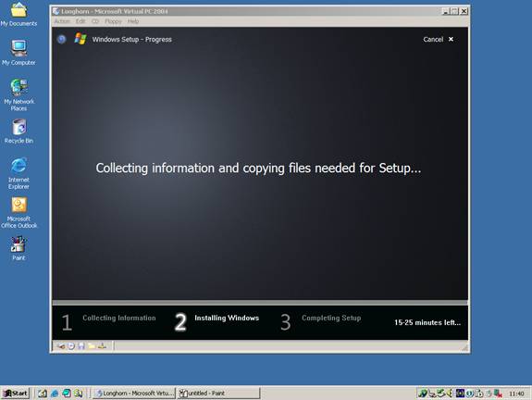Click the CD drive icon in Virtual PC status bar
Viewport: 532px width, 400px height.
point(71,346)
